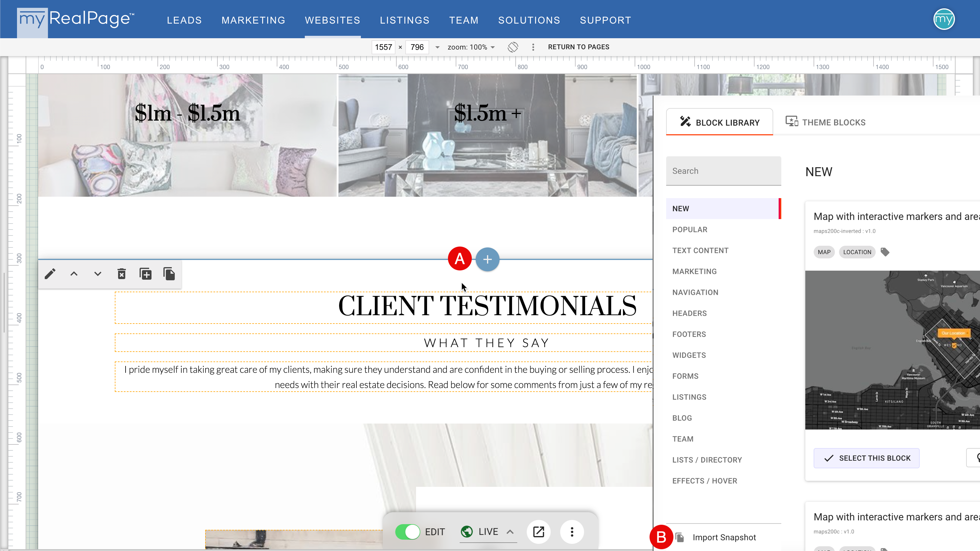Click the tag icon beside LOCATION chip
This screenshot has width=980, height=551.
point(885,252)
